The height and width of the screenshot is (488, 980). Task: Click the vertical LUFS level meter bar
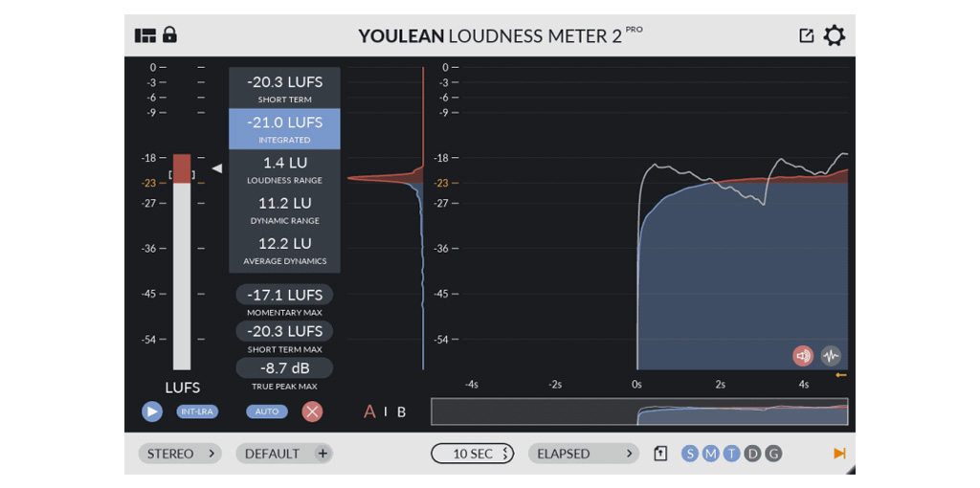(182, 262)
